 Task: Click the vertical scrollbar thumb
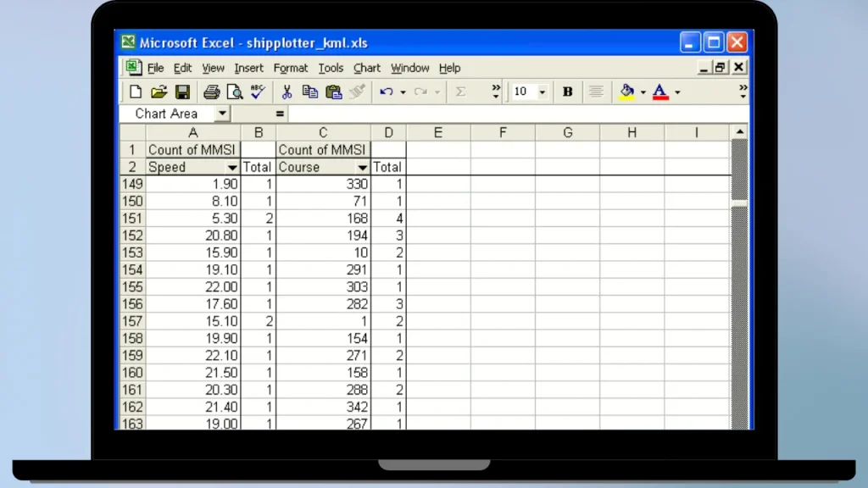[739, 203]
